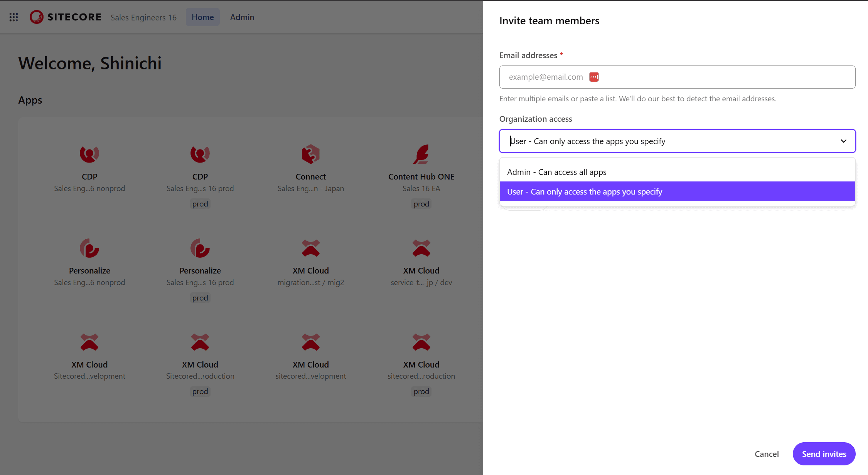
Task: Open the first XM Cloud Sitecored development icon
Action: tap(89, 342)
